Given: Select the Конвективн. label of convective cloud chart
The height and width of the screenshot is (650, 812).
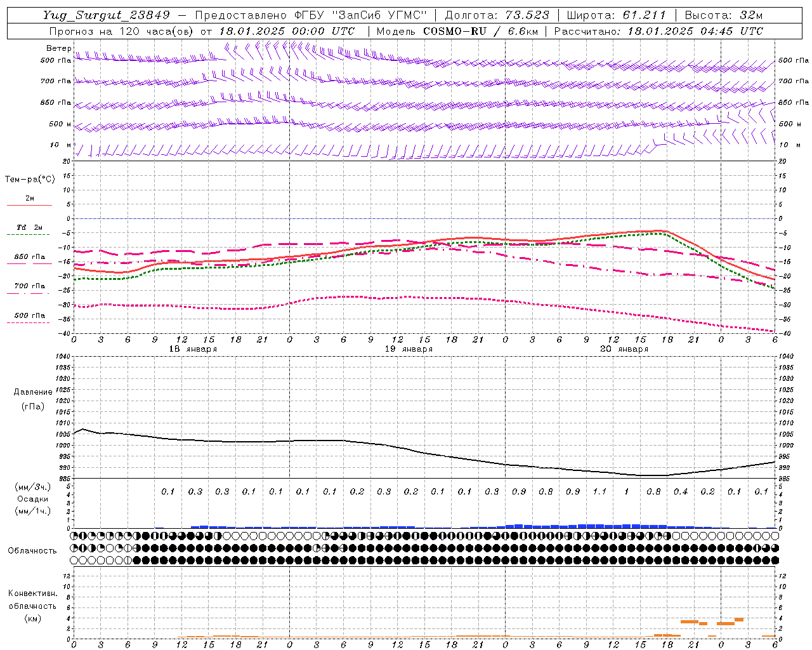Looking at the screenshot, I should pos(32,594).
